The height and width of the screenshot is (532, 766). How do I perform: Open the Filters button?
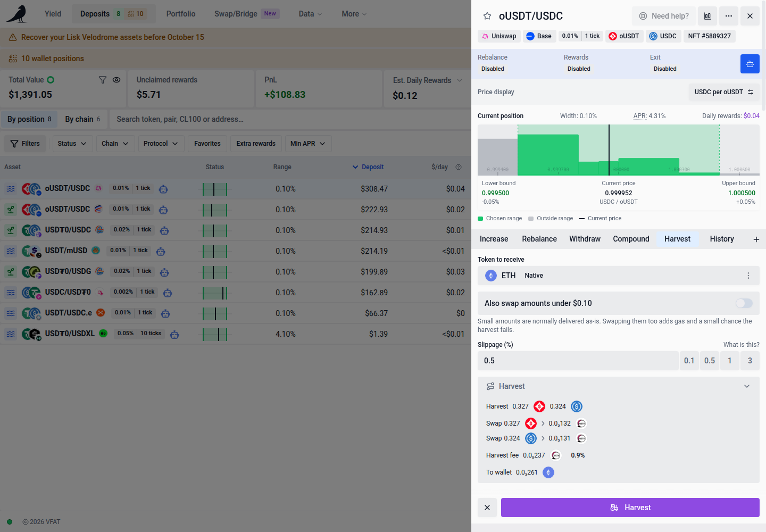tap(26, 144)
